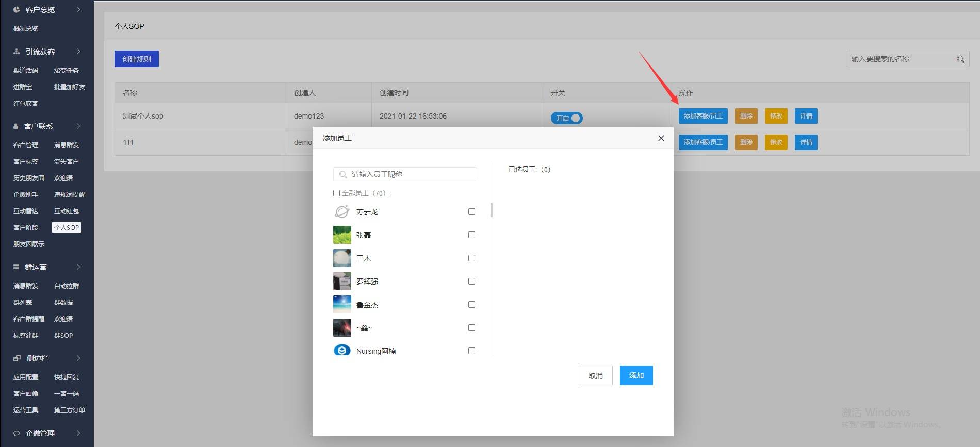Click the search magnifier icon in name search
Viewport: 980px width, 447px height.
coord(960,59)
